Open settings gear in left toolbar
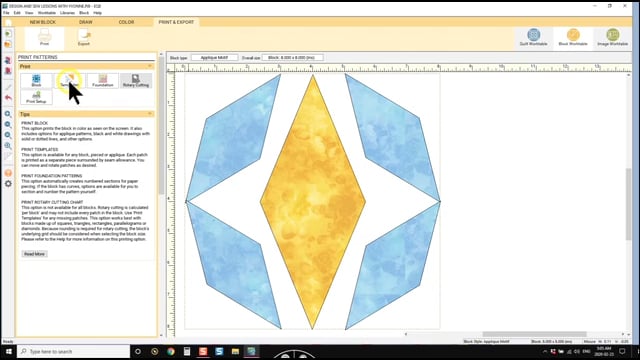 [8, 184]
